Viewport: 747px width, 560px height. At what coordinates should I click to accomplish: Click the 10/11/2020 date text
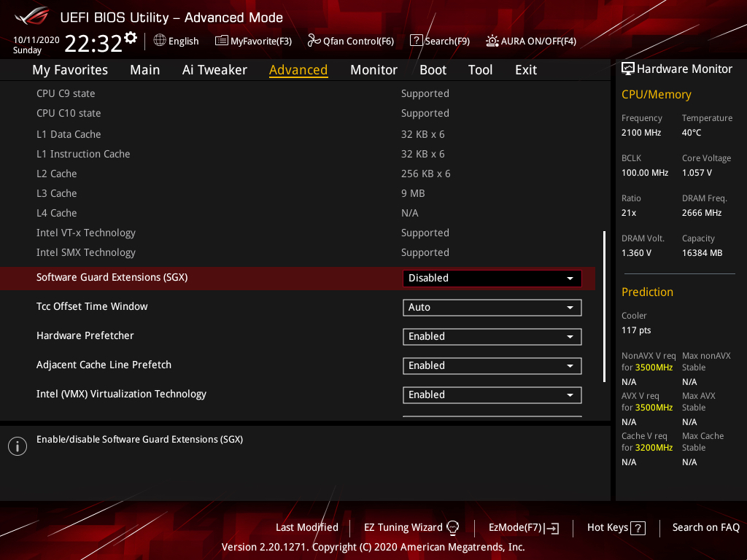coord(36,40)
